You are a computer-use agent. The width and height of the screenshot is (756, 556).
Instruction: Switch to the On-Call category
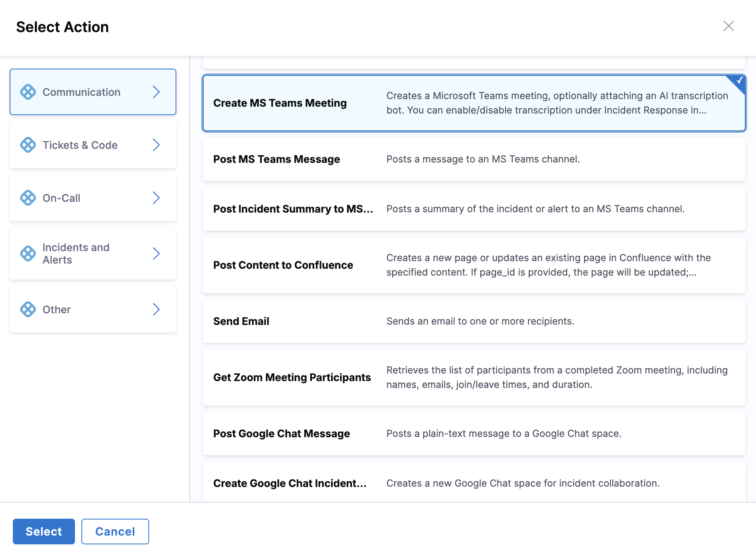pos(93,198)
